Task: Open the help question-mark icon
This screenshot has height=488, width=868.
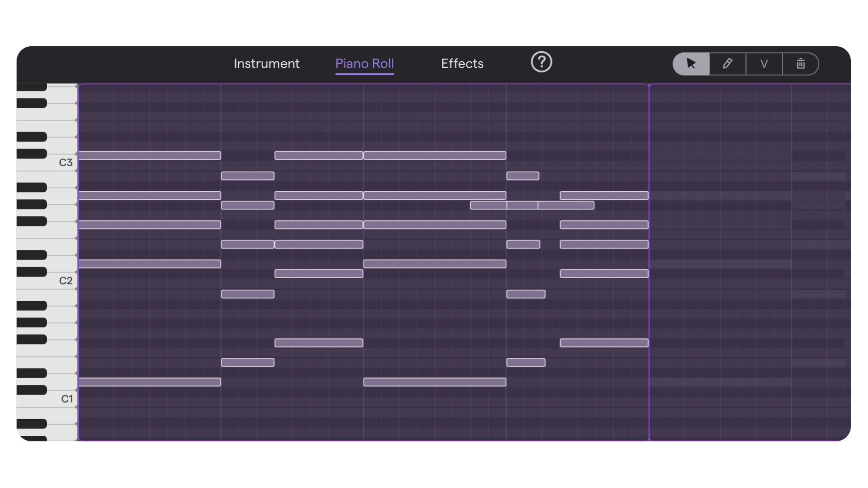Action: [x=541, y=63]
